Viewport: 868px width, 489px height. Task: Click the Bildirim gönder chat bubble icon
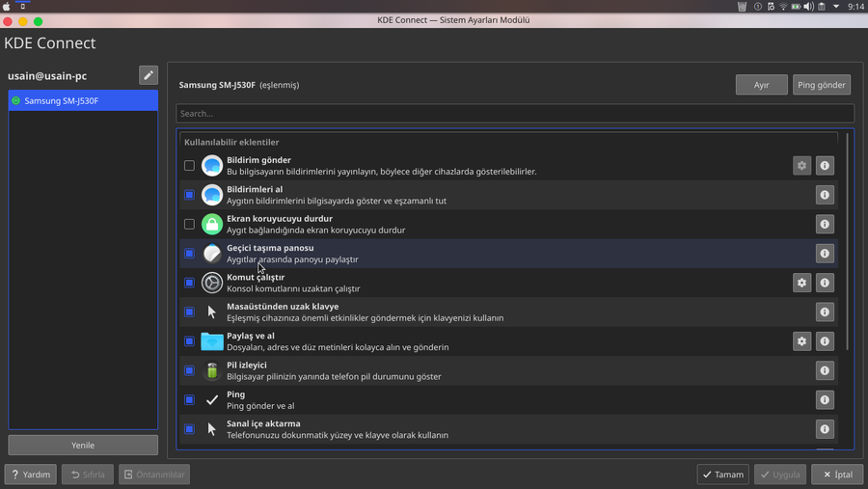coord(212,166)
